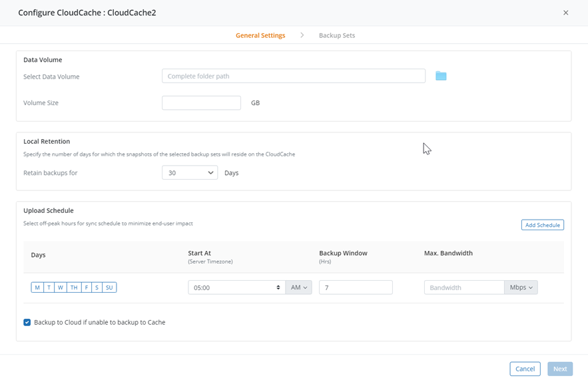Toggle Saturday (S) day button
Screen dimensions: 588x380
[x=97, y=287]
